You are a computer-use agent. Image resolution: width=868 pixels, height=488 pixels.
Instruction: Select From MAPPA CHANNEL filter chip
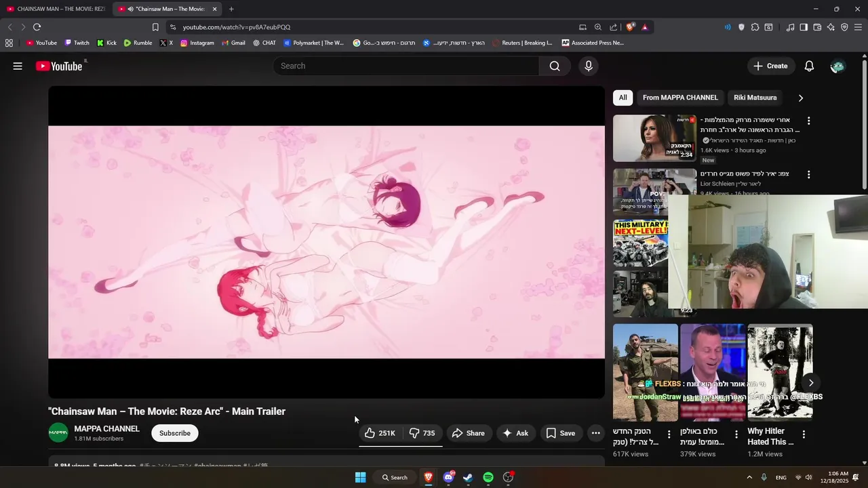[x=680, y=98]
